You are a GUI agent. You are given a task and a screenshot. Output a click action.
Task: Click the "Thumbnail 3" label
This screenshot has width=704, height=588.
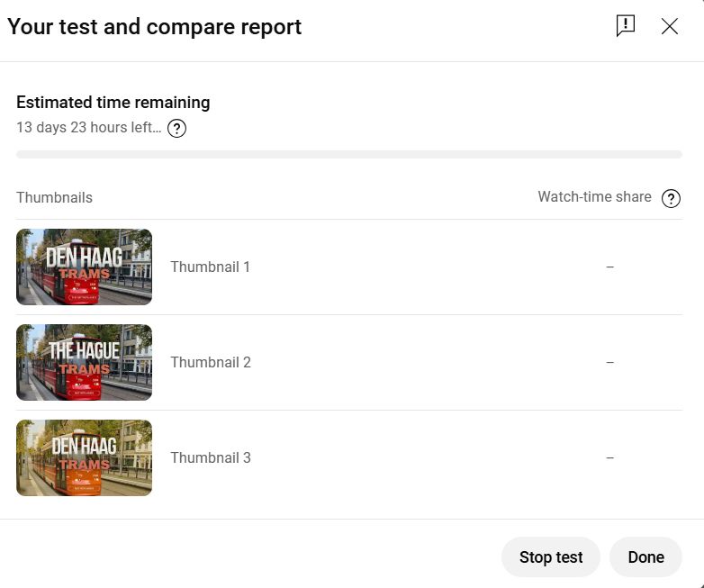(x=211, y=457)
